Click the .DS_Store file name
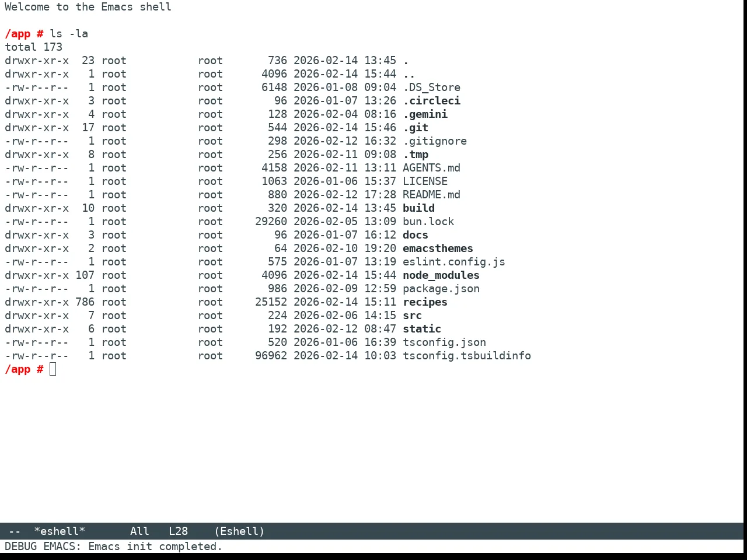The height and width of the screenshot is (560, 747). (431, 87)
